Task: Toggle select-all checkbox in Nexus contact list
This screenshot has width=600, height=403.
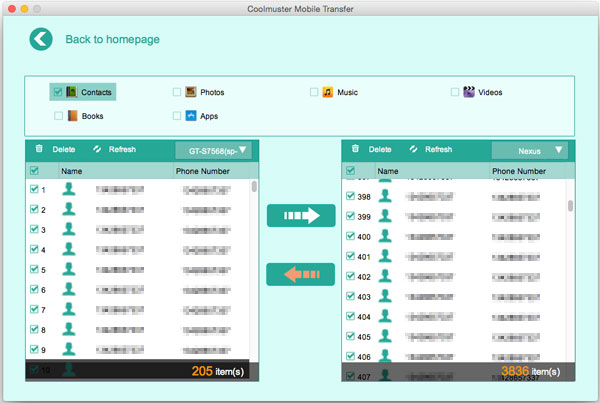Action: click(350, 171)
